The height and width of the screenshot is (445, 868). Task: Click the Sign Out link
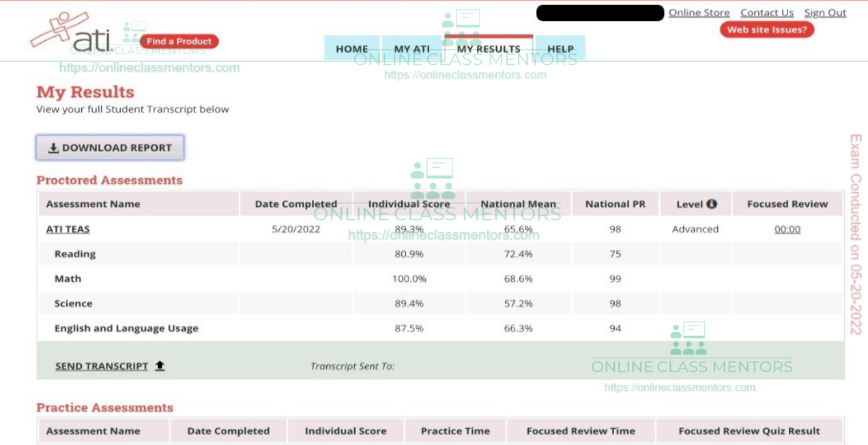click(x=825, y=13)
